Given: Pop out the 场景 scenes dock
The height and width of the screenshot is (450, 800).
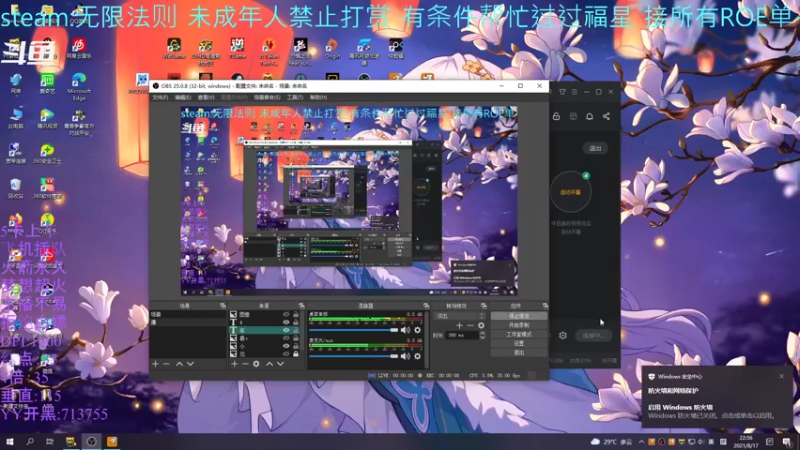Looking at the screenshot, I should pyautogui.click(x=222, y=306).
